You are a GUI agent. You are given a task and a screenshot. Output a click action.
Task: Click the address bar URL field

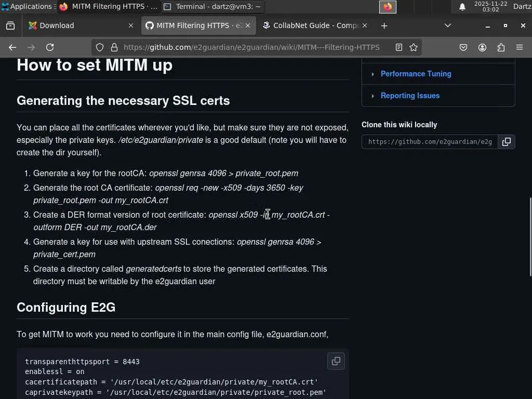point(251,47)
